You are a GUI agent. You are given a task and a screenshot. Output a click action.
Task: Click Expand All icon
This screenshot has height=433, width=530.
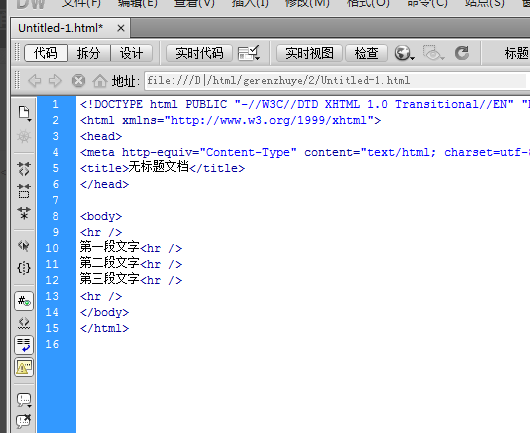(x=24, y=213)
